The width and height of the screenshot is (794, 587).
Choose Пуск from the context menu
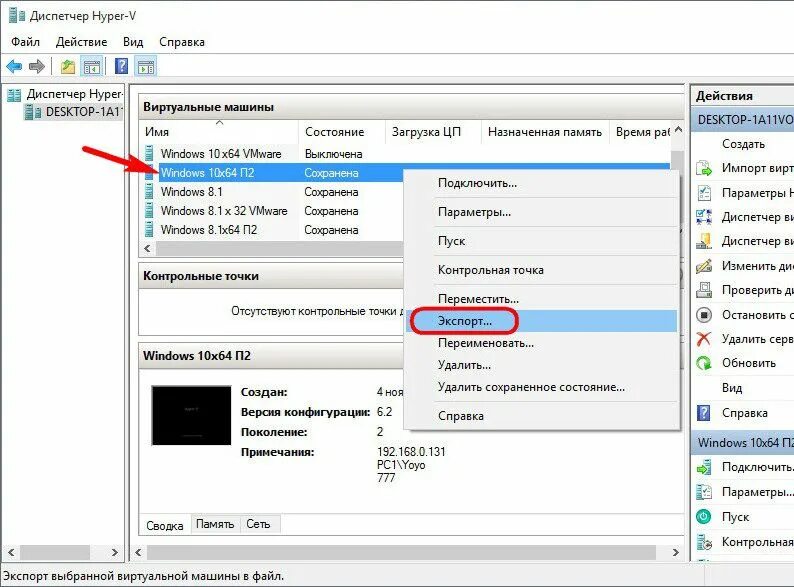542,241
